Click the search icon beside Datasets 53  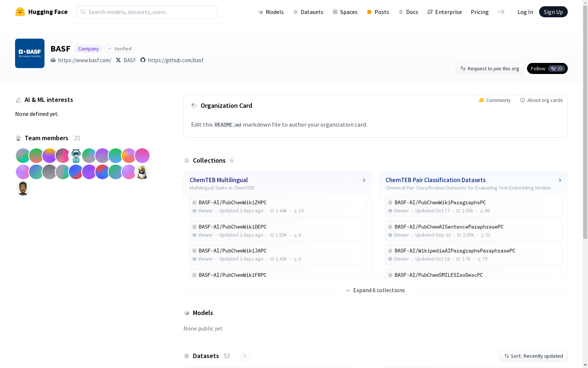click(245, 356)
